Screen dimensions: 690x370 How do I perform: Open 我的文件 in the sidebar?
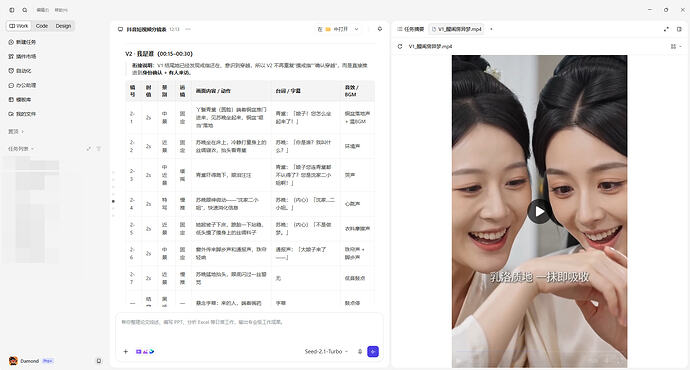22,114
